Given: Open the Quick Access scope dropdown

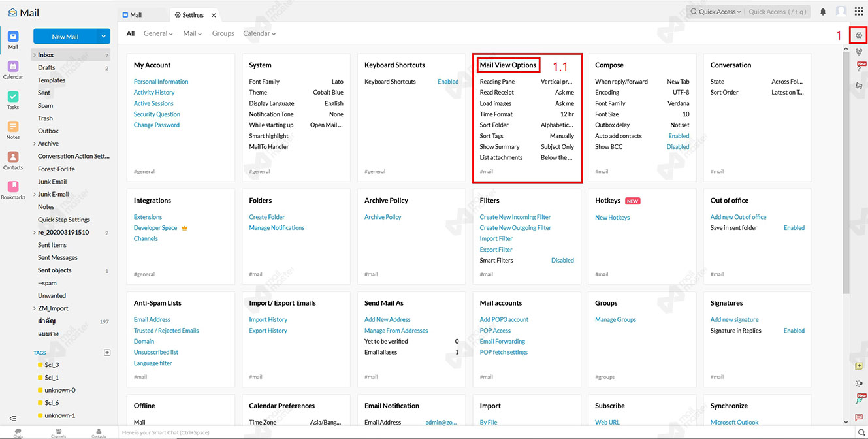Looking at the screenshot, I should pos(716,12).
